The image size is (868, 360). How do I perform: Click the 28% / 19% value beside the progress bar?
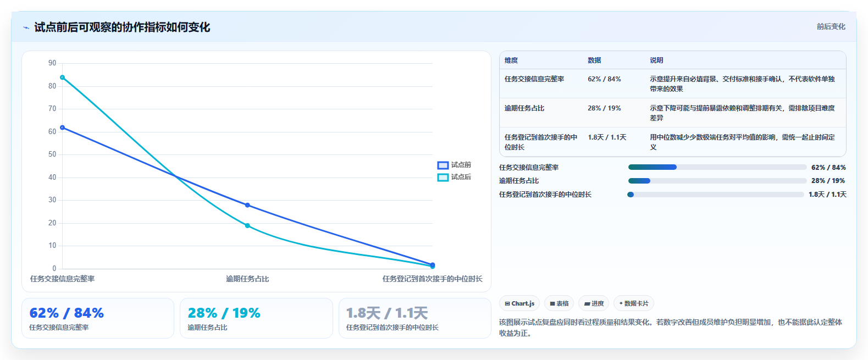click(x=828, y=181)
